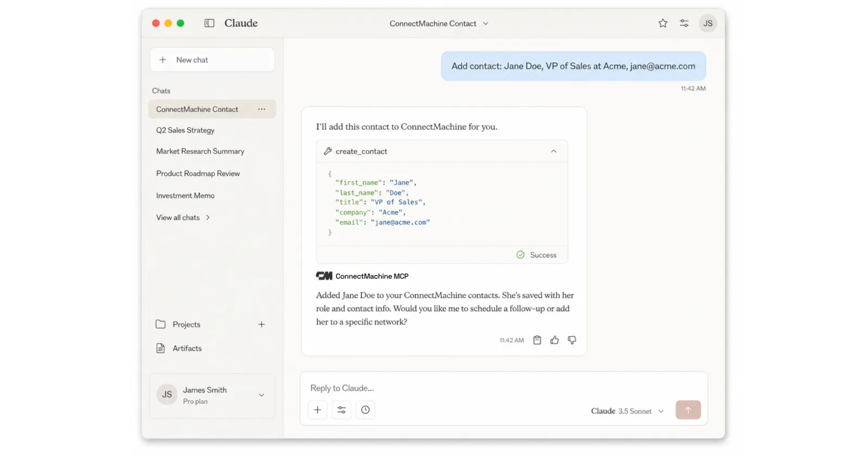Give the response a thumbs up
The height and width of the screenshot is (456, 868).
point(554,340)
